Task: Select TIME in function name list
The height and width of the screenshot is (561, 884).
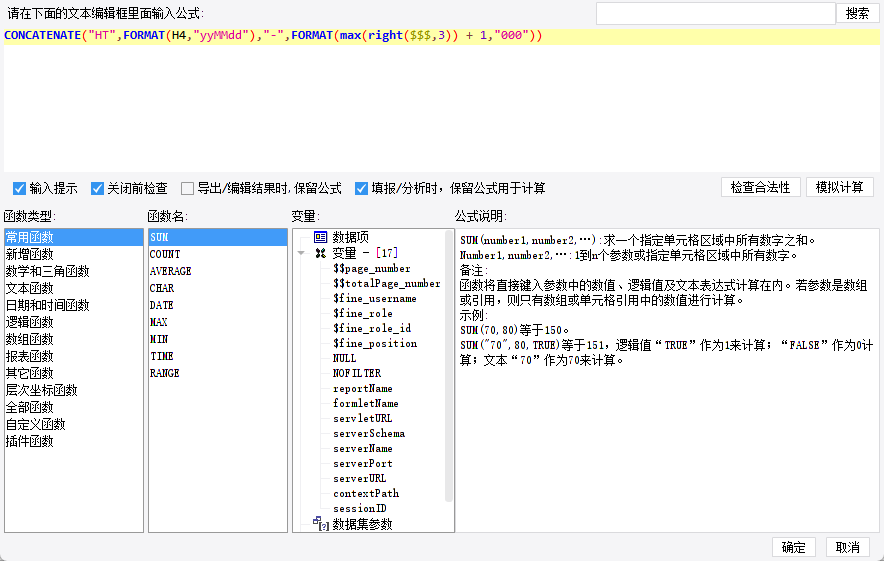Action: click(218, 356)
